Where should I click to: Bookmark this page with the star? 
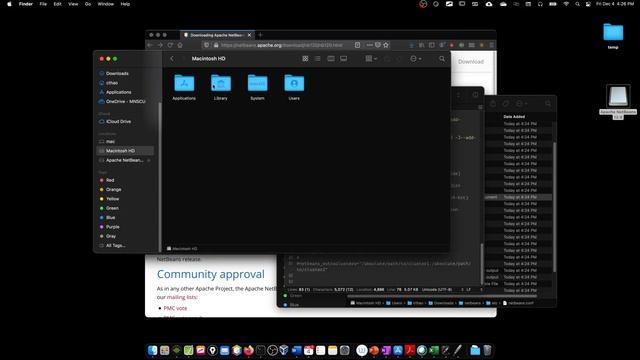coord(386,45)
